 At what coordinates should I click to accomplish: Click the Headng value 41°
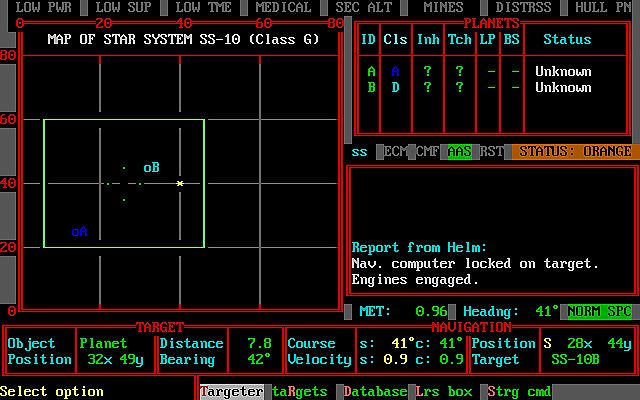pos(547,311)
